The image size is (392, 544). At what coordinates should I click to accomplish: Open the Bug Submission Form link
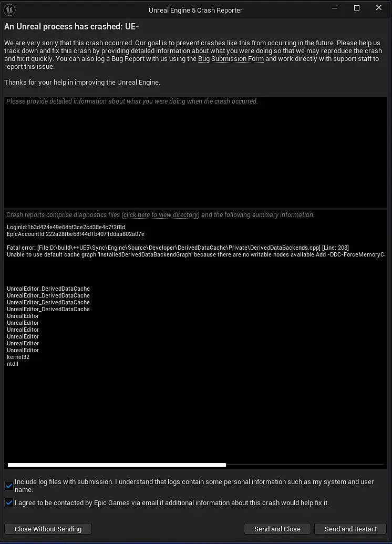coord(231,59)
